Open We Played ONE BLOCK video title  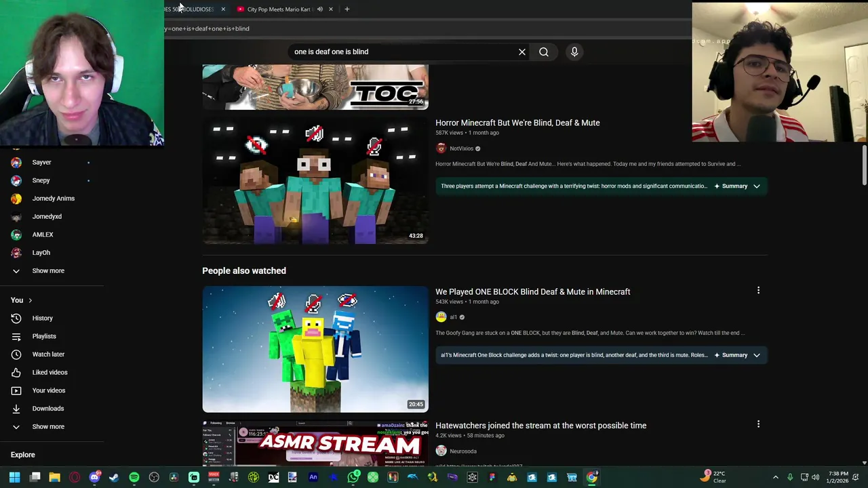tap(532, 291)
